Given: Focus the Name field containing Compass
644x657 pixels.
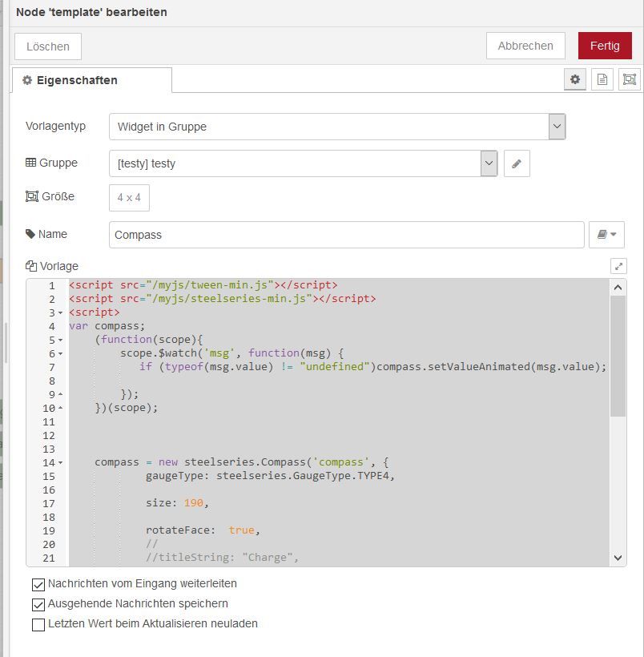Looking at the screenshot, I should pyautogui.click(x=347, y=235).
